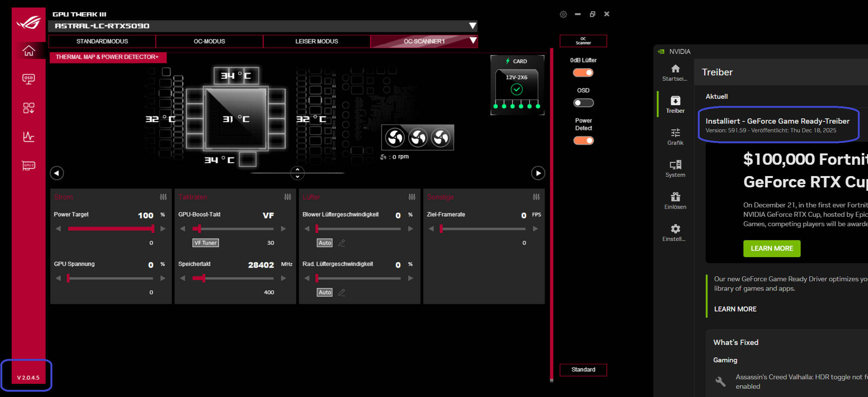Open GPU Tweak settings gear
The image size is (868, 397).
(x=563, y=14)
